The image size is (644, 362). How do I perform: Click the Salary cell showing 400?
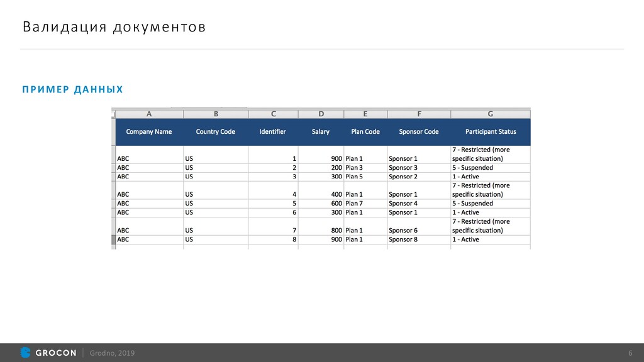tap(321, 190)
